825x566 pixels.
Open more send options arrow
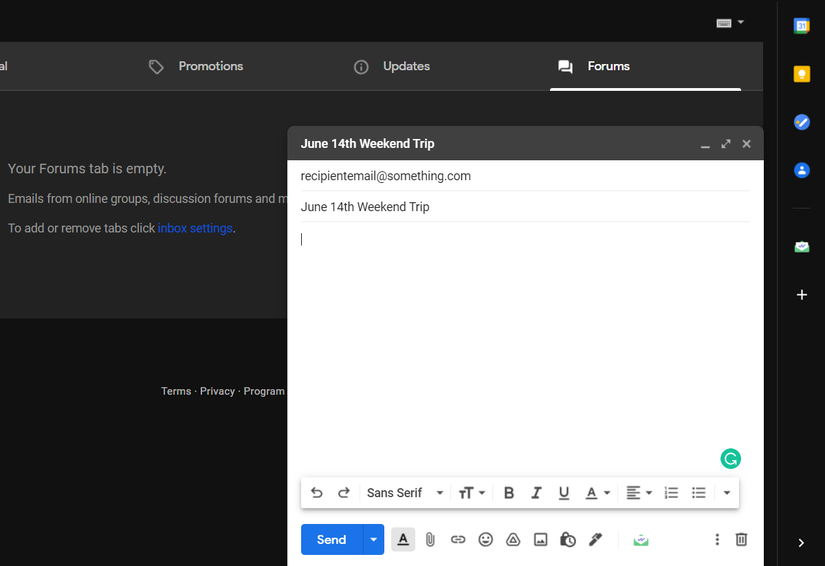374,540
